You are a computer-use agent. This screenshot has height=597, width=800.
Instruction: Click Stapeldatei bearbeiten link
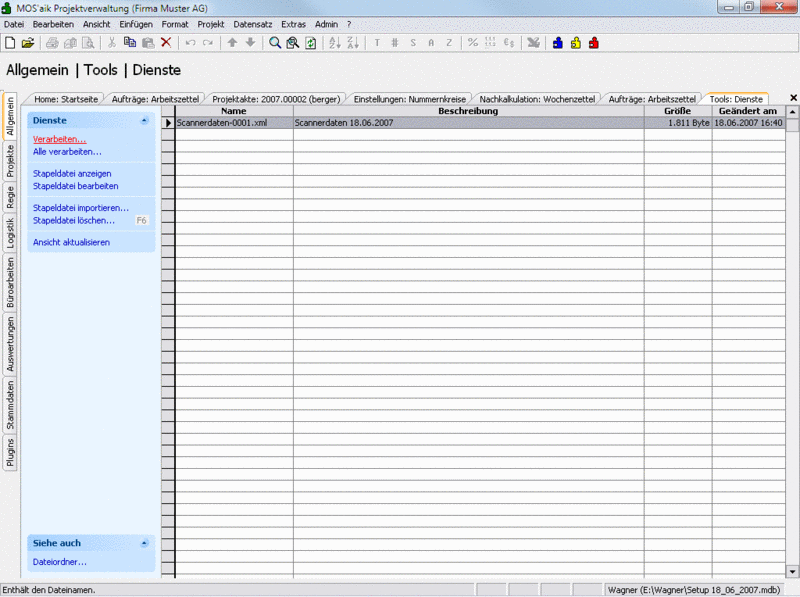76,186
